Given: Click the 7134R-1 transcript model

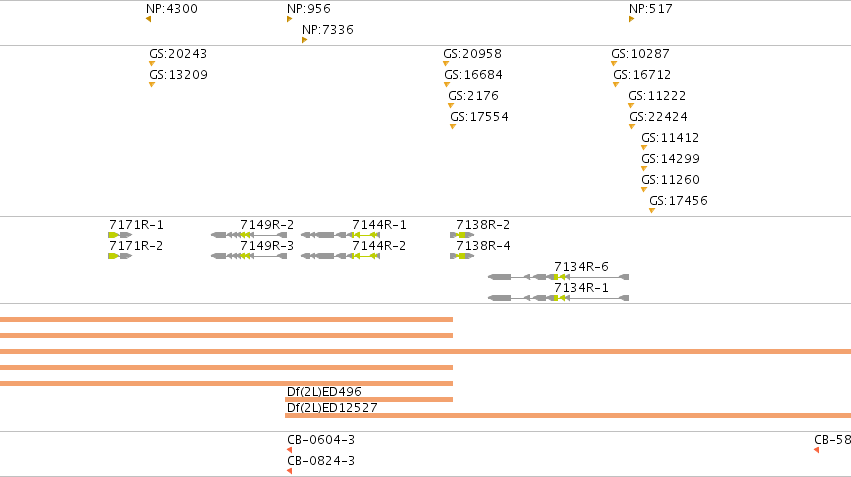Looking at the screenshot, I should pos(558,298).
